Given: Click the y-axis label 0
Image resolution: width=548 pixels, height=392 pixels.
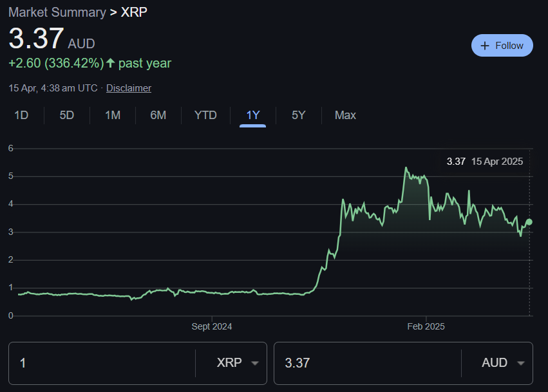Looking at the screenshot, I should click(x=11, y=315).
